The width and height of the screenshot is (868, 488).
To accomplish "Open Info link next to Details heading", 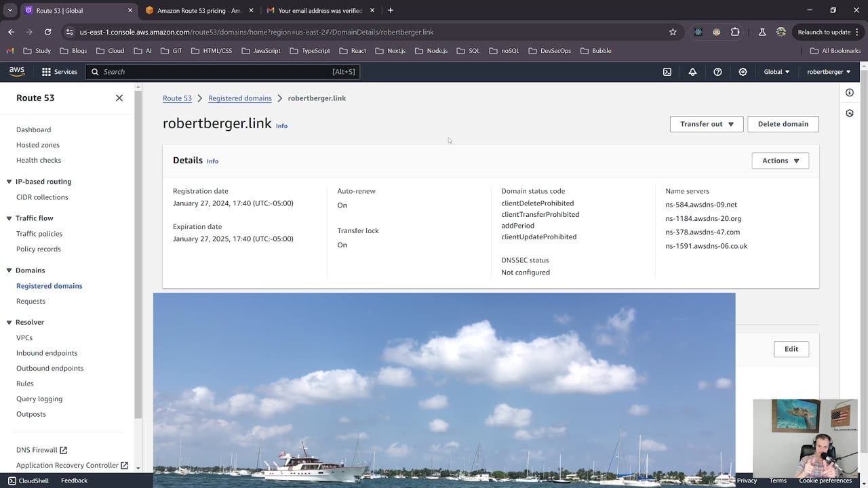I will tap(212, 161).
